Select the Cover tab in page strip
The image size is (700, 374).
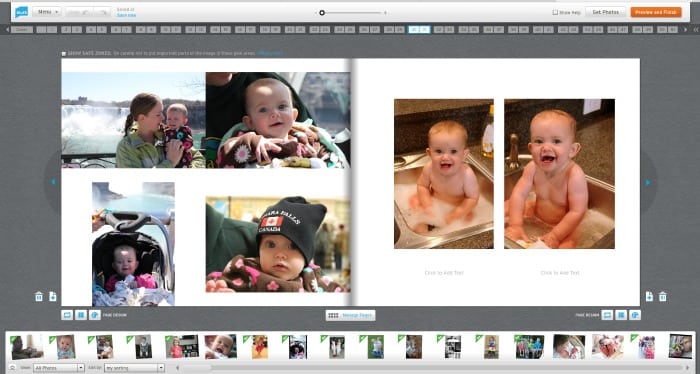pos(22,30)
